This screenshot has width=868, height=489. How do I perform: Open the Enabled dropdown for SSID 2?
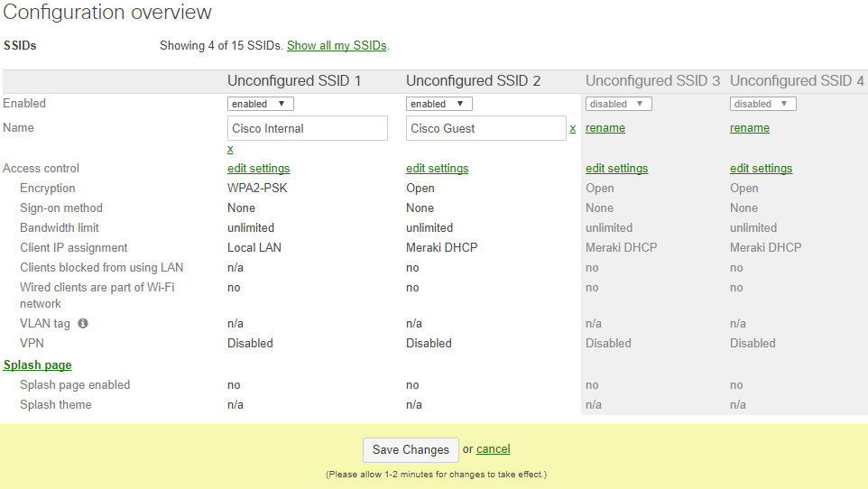(439, 104)
